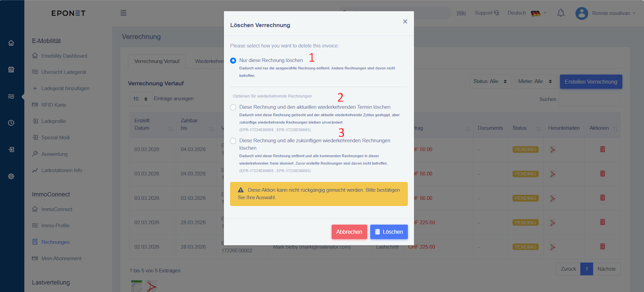Expand the Deutsch language selector

coord(527,13)
